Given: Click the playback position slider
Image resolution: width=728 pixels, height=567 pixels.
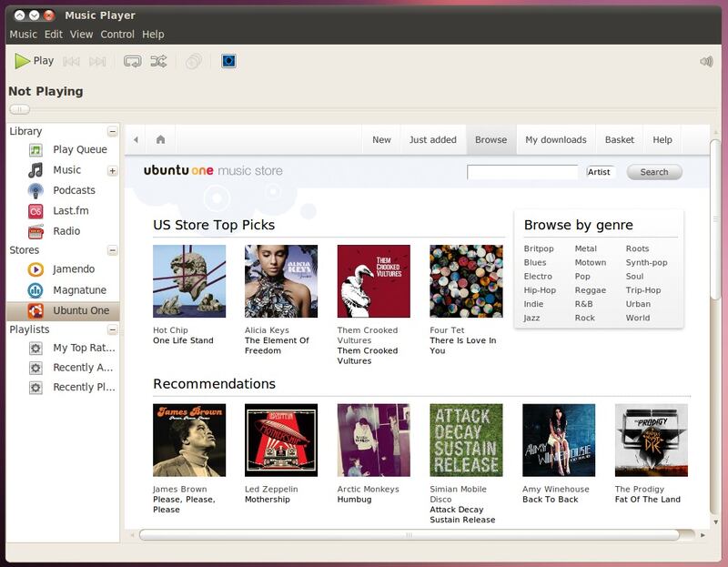Looking at the screenshot, I should pos(19,109).
